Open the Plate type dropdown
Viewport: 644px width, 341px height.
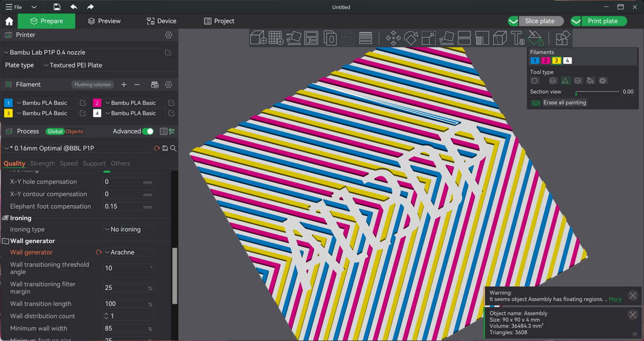click(108, 65)
